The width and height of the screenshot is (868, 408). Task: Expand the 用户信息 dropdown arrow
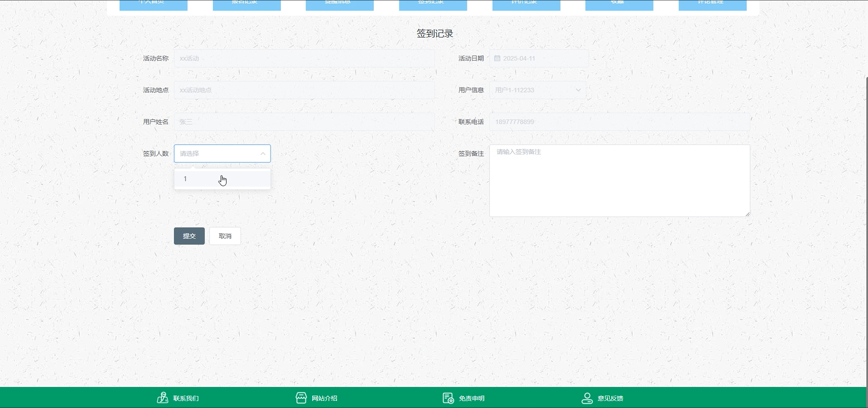pyautogui.click(x=578, y=90)
